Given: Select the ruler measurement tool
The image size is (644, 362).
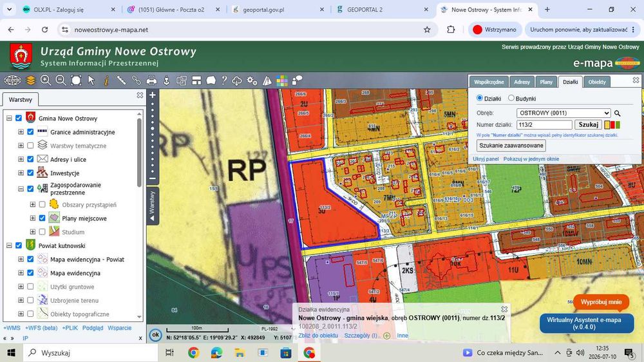Looking at the screenshot, I should pos(121,80).
